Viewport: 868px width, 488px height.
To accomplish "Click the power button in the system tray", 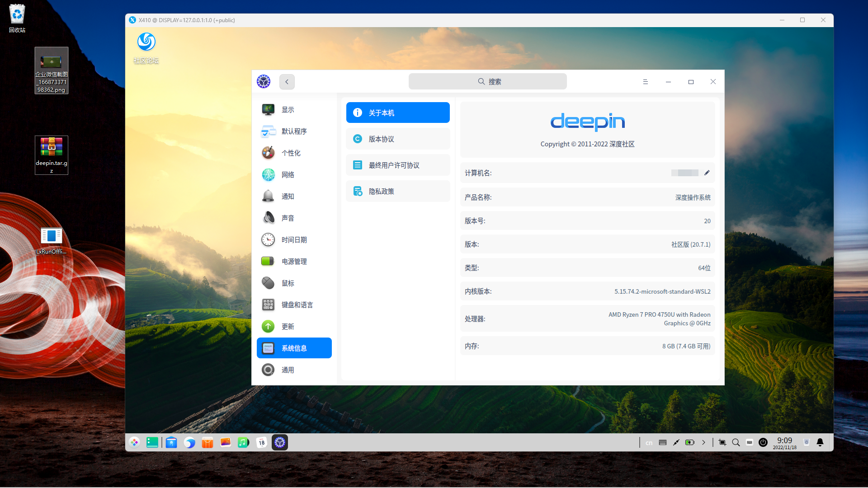I will 763,442.
